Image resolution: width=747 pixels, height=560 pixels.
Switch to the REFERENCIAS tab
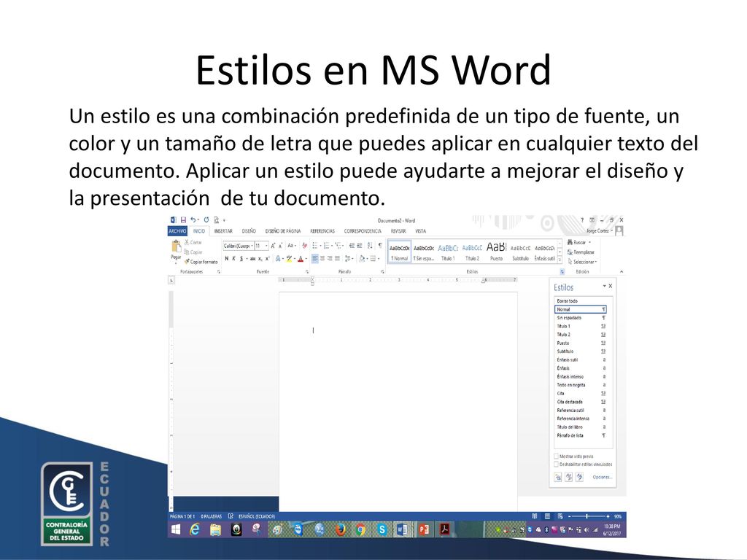pyautogui.click(x=322, y=231)
